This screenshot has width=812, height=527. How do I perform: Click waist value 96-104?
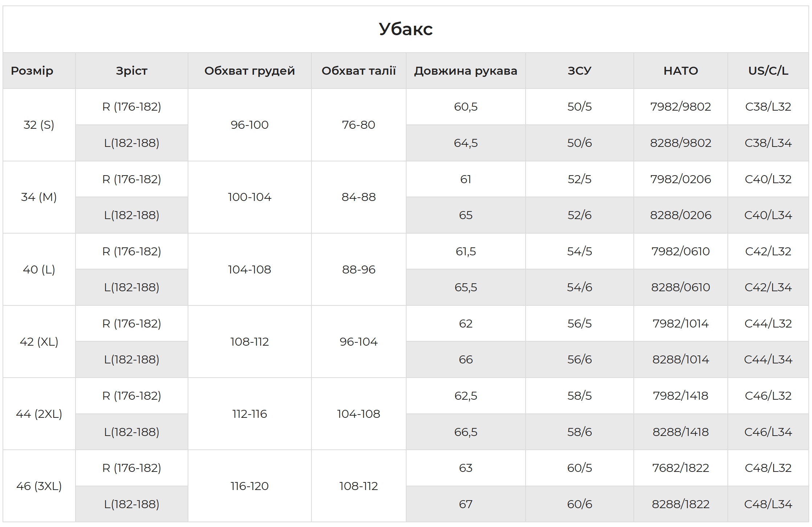point(359,342)
